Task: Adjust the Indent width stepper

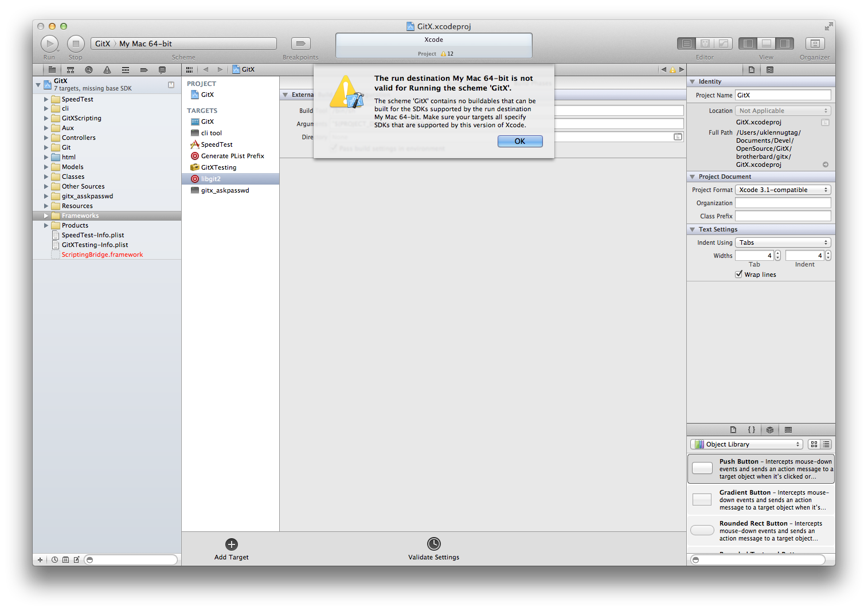Action: (828, 256)
